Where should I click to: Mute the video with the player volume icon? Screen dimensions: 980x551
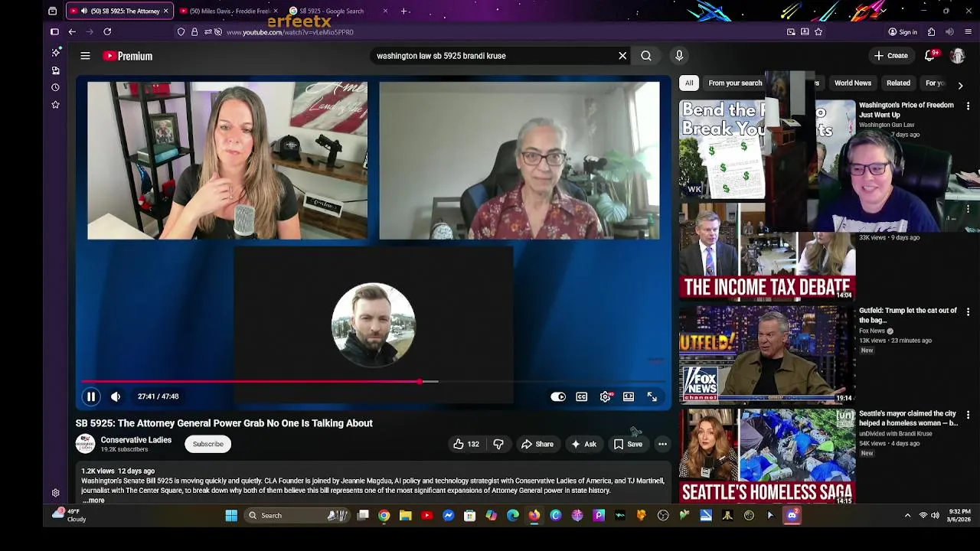point(116,396)
